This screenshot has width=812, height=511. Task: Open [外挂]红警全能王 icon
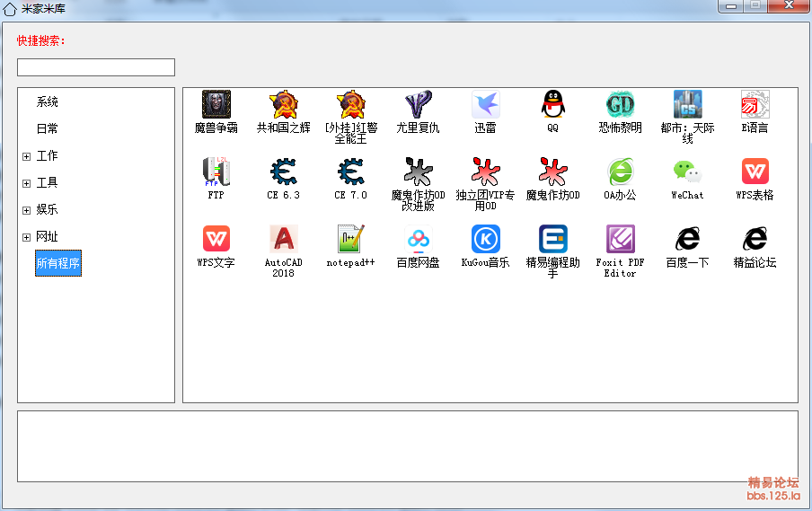pyautogui.click(x=350, y=104)
